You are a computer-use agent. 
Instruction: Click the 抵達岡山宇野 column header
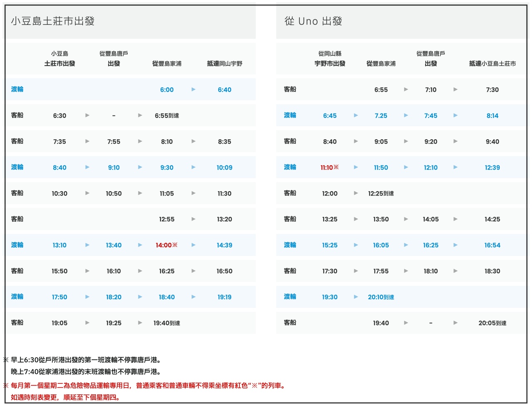point(224,64)
